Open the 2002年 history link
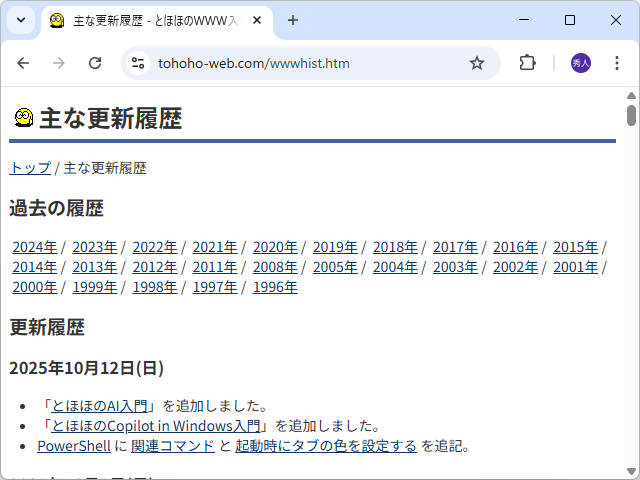The height and width of the screenshot is (480, 640). tap(515, 267)
